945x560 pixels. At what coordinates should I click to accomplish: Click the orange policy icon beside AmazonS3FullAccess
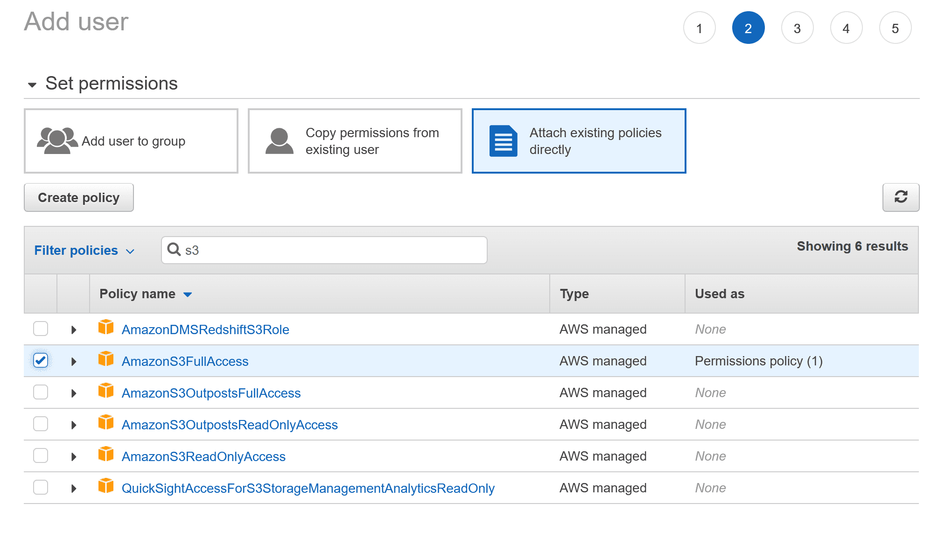click(x=106, y=359)
